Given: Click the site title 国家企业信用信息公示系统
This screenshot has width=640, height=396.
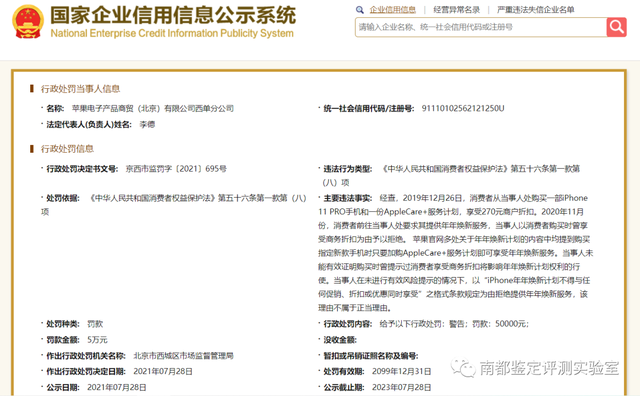Looking at the screenshot, I should (x=173, y=15).
